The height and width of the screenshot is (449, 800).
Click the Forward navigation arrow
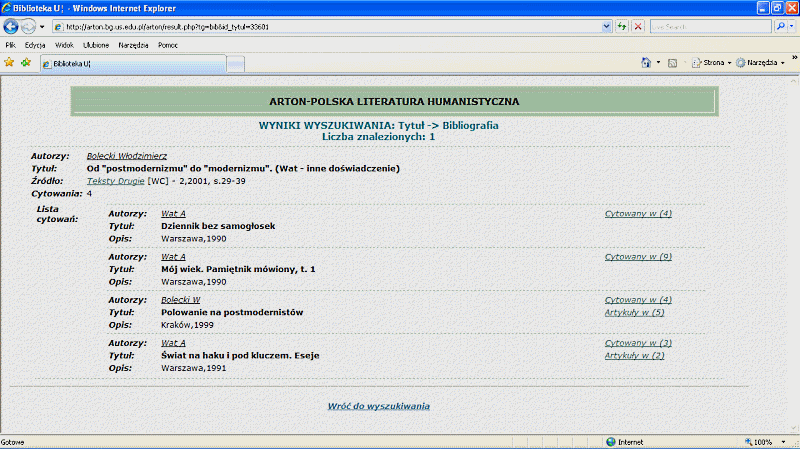(x=29, y=26)
